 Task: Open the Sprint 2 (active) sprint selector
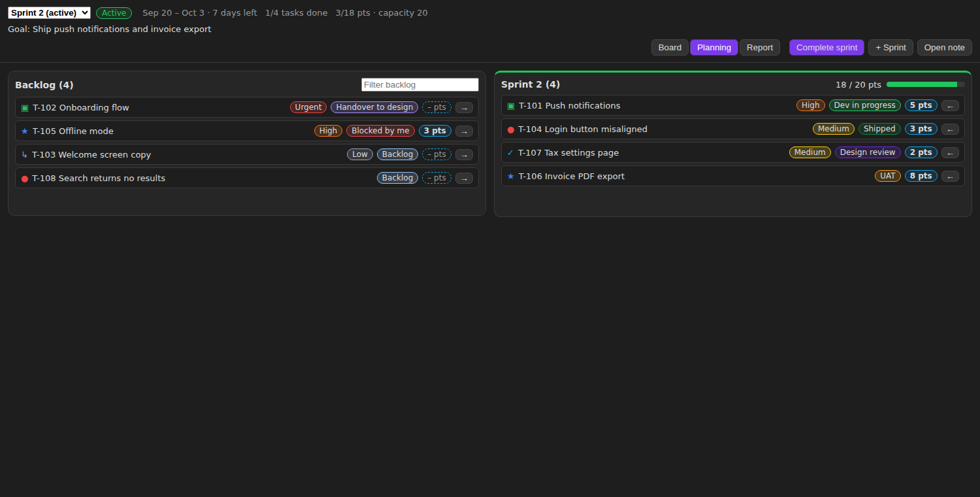[49, 13]
